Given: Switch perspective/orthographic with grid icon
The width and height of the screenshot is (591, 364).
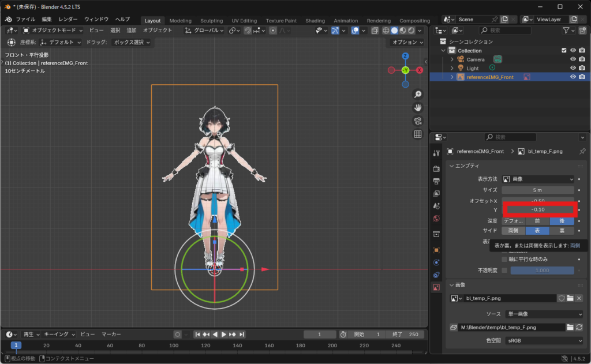Looking at the screenshot, I should 417,134.
